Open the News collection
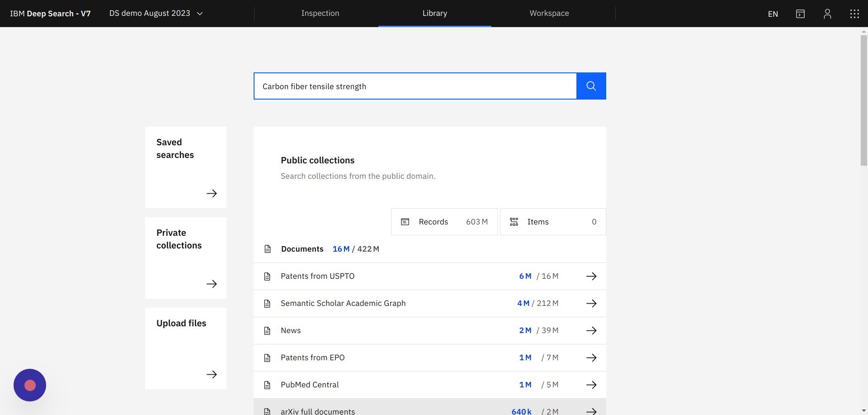 (x=430, y=330)
